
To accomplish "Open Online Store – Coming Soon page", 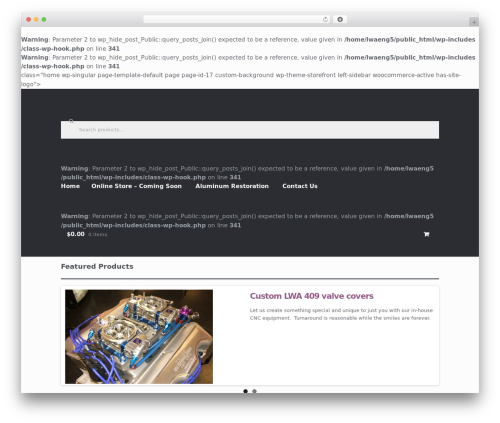I will pos(137,186).
